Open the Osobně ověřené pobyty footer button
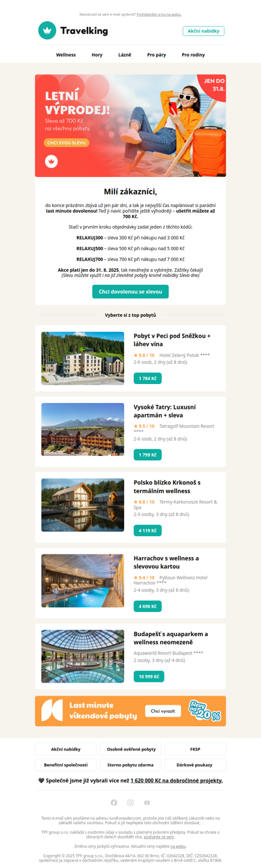The image size is (261, 868). pyautogui.click(x=130, y=749)
